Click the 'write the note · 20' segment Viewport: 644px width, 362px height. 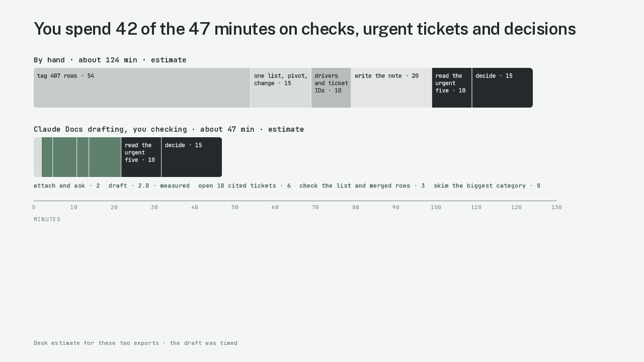point(391,87)
